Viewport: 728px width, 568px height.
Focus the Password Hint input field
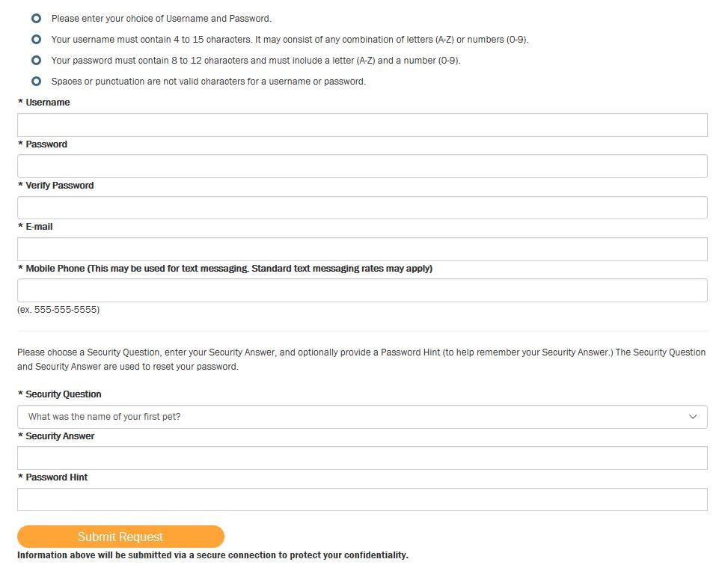tap(362, 499)
